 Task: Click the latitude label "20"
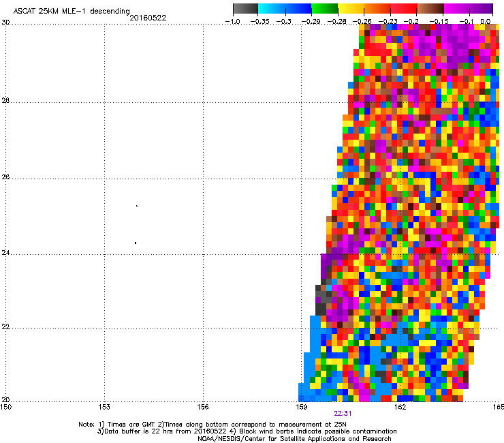coord(5,400)
